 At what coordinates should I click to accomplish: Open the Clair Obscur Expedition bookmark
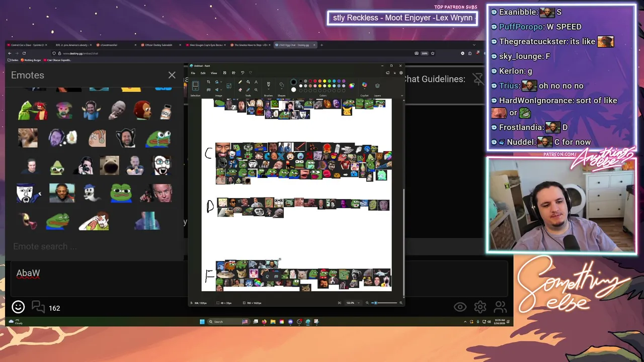(58, 60)
